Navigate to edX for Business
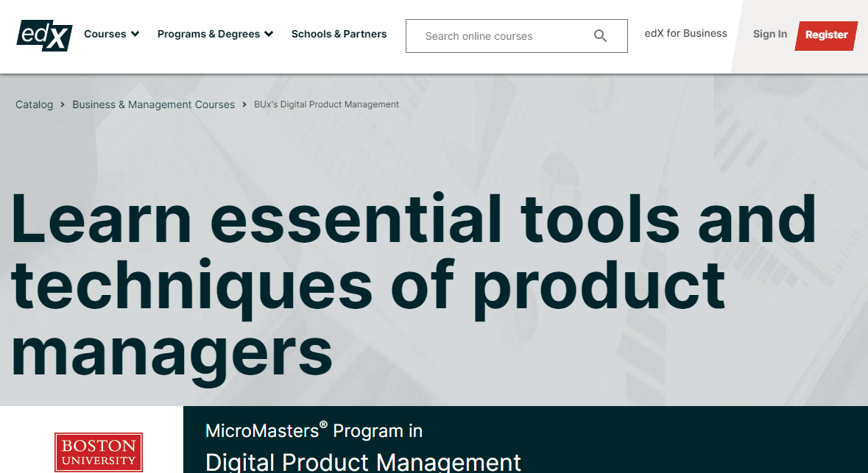Viewport: 868px width, 473px height. (685, 33)
